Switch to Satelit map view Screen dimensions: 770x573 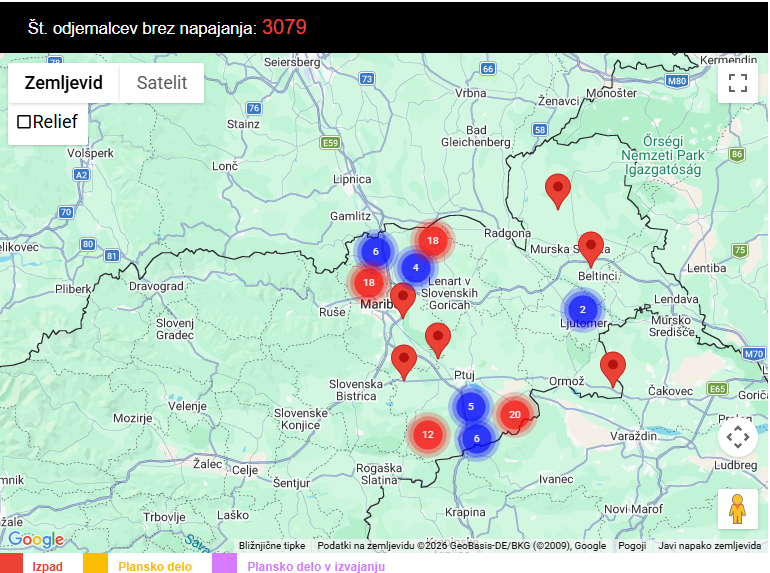click(x=162, y=83)
